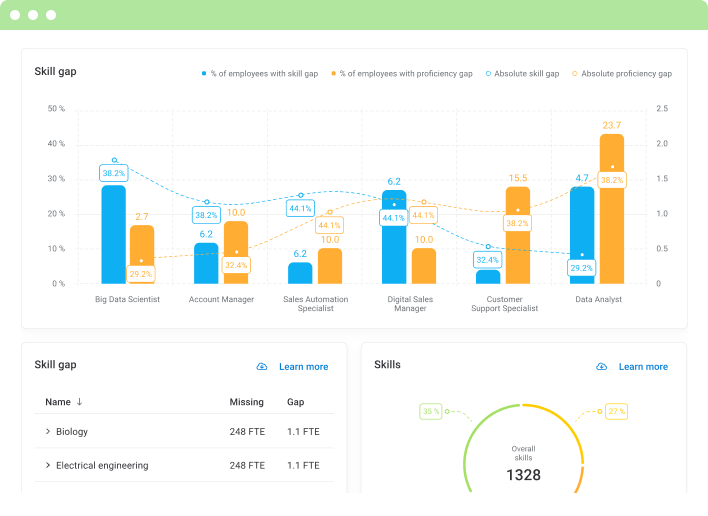Click the Missing column header
This screenshot has width=708, height=516.
click(246, 402)
